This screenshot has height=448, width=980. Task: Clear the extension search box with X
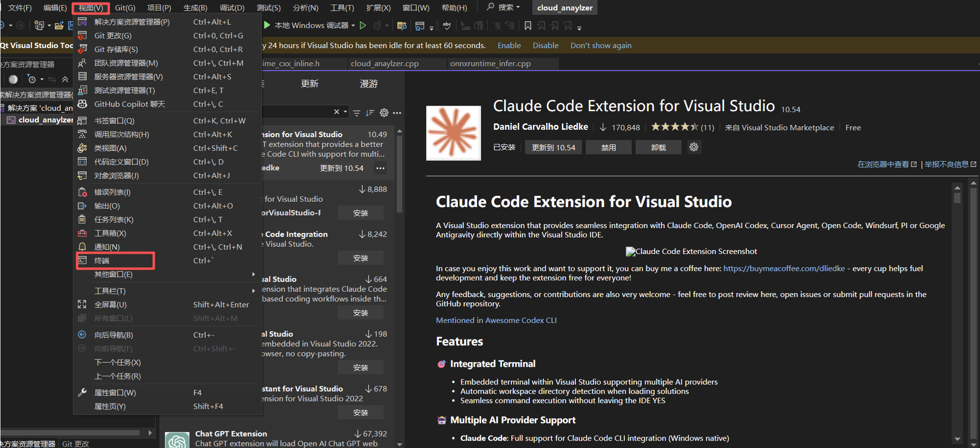click(336, 112)
